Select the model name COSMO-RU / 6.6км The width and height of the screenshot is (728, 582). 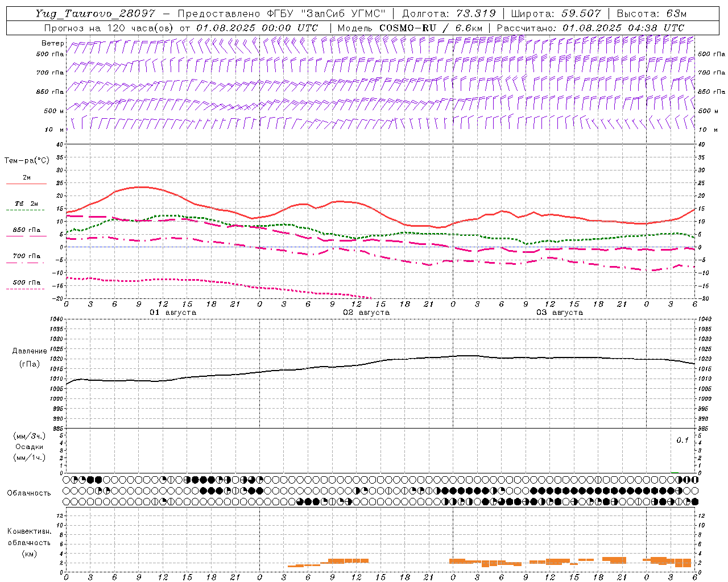[431, 28]
